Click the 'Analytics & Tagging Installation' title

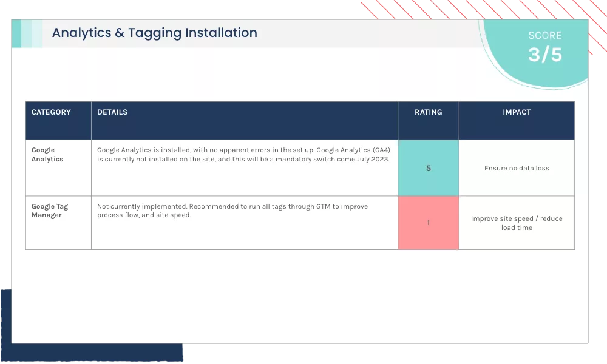pos(154,33)
